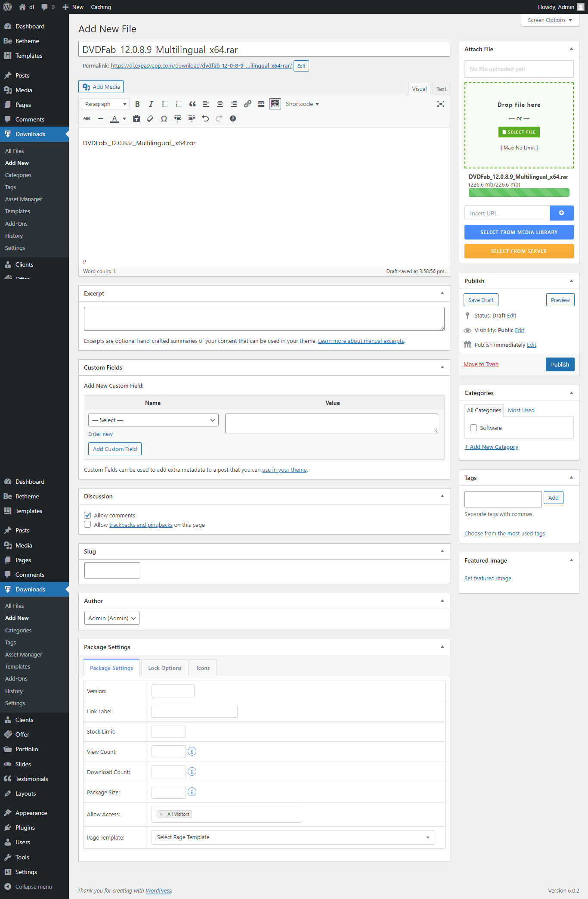Toggle bold formatting in the editor
Viewport: 588px width, 899px height.
click(x=137, y=104)
